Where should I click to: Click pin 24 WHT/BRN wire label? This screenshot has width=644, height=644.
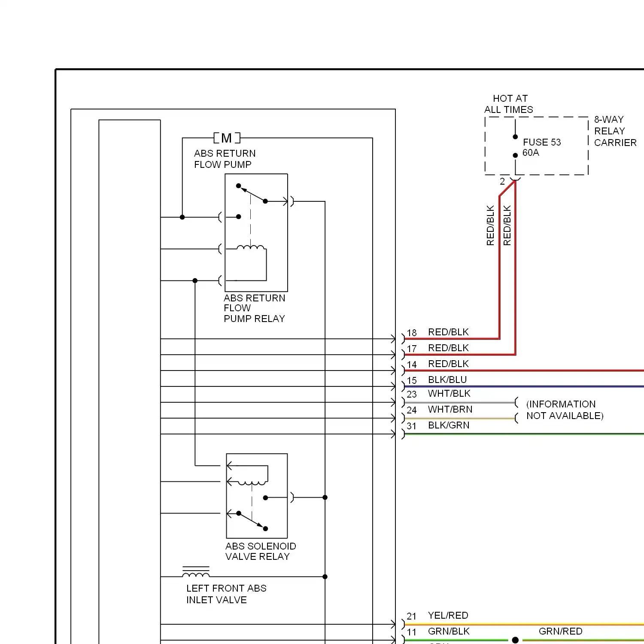pyautogui.click(x=450, y=409)
